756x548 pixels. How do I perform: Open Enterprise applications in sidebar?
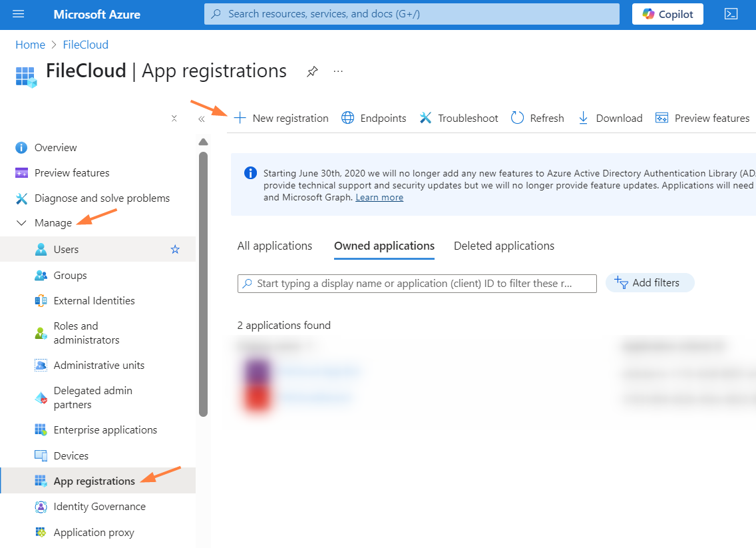tap(105, 430)
